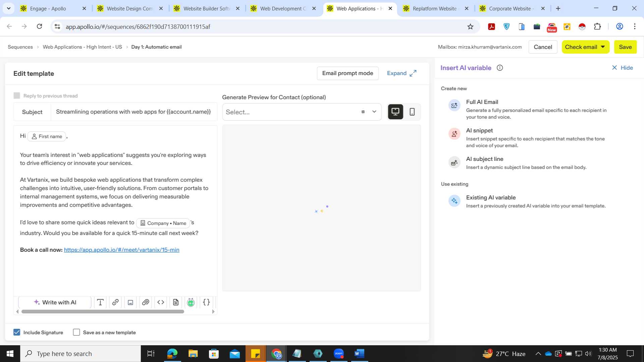Click the Save button
This screenshot has width=644, height=362.
(625, 47)
